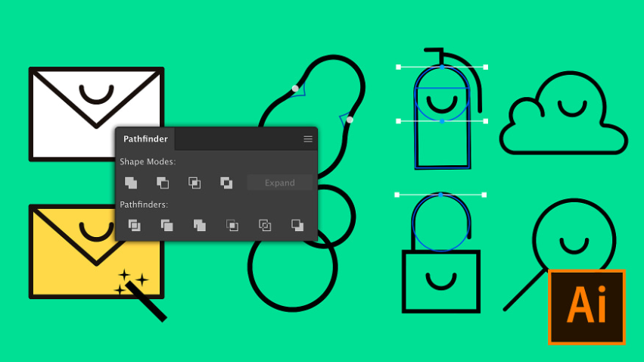The height and width of the screenshot is (362, 644).
Task: Open the Pathfinder panel hamburger menu
Action: click(308, 139)
